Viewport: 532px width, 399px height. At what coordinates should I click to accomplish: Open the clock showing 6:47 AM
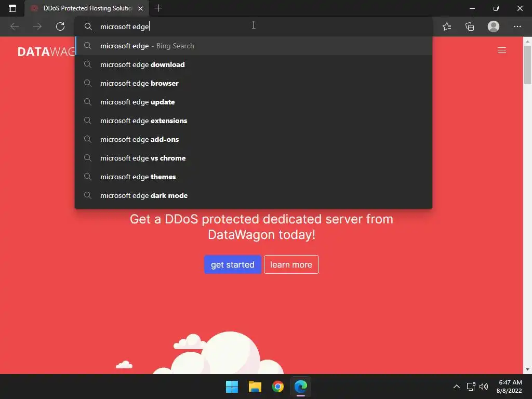509,387
